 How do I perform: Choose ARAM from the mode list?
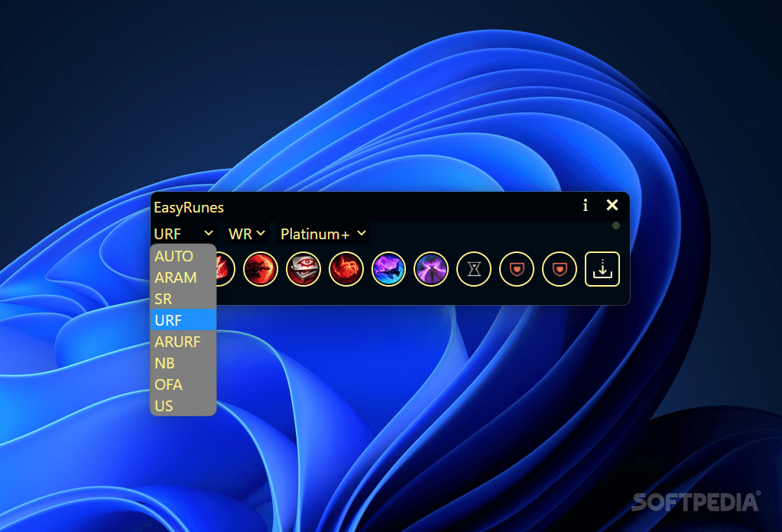click(x=183, y=277)
